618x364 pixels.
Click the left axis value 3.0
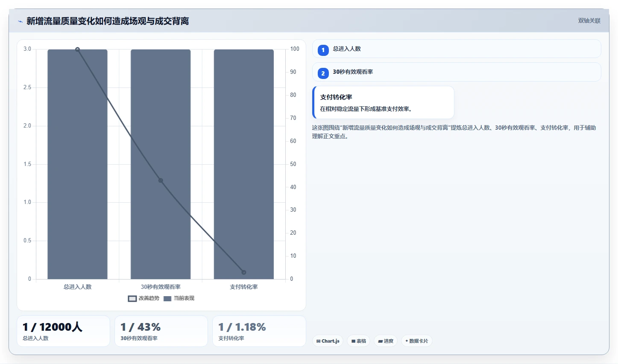(x=27, y=49)
